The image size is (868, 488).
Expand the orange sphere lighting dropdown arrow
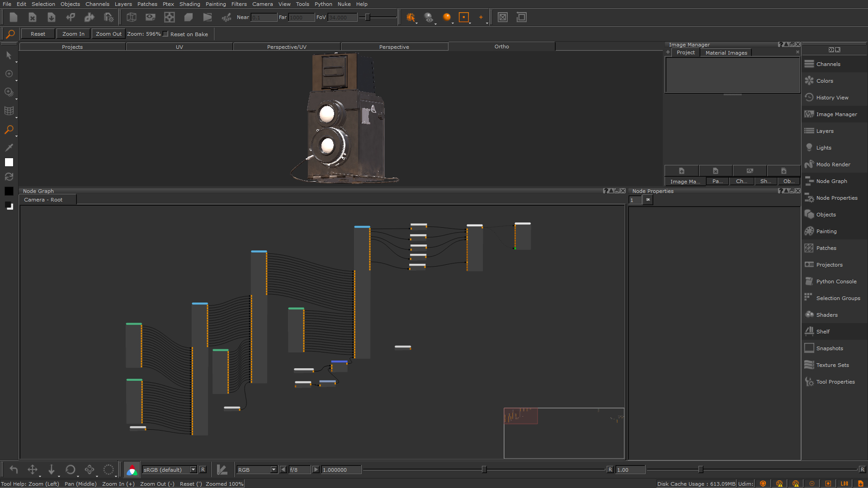[x=453, y=22]
